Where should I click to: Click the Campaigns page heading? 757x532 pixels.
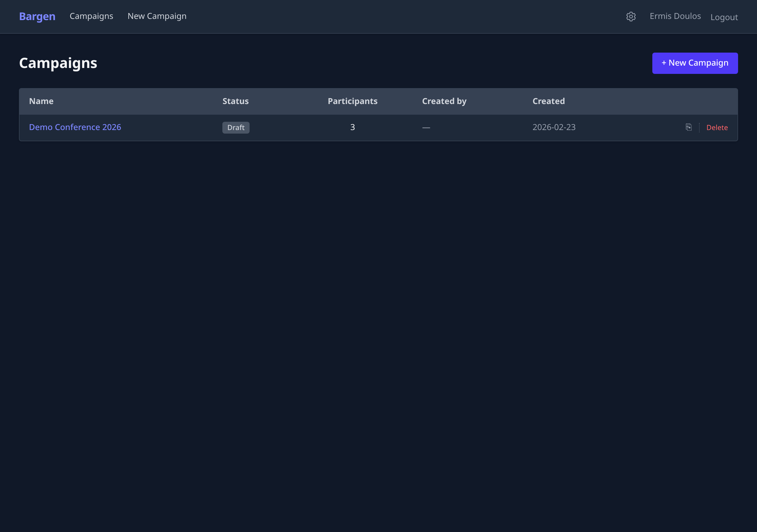pos(58,63)
